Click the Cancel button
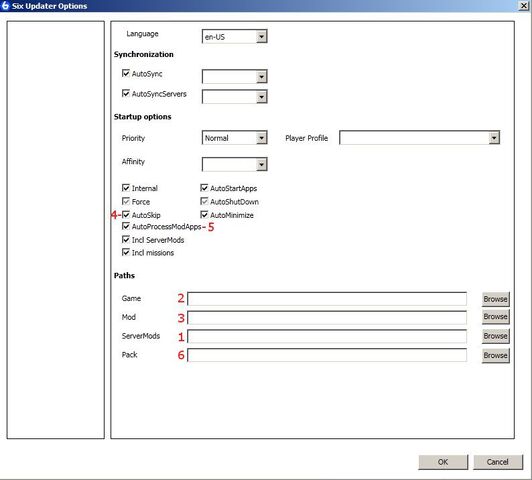The height and width of the screenshot is (480, 532). click(498, 462)
